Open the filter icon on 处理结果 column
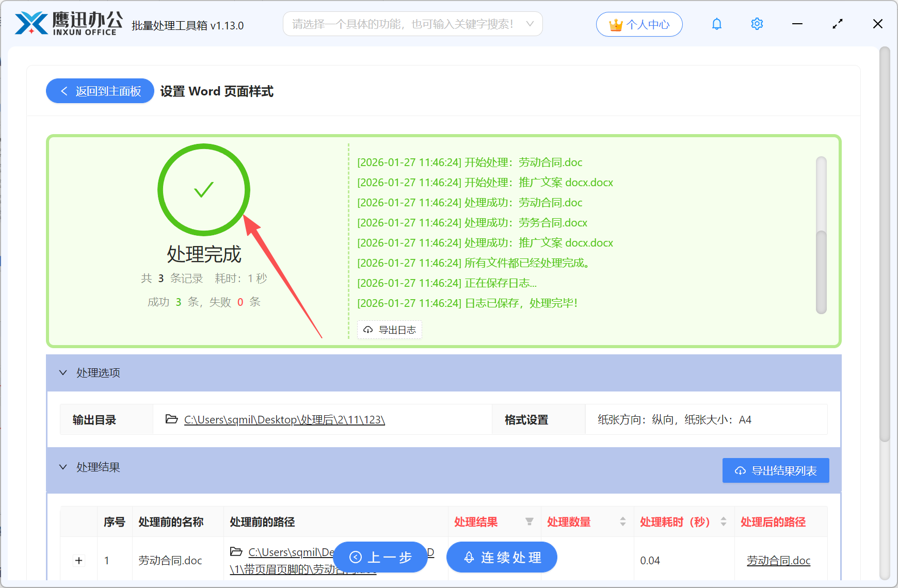This screenshot has height=588, width=898. pyautogui.click(x=530, y=521)
